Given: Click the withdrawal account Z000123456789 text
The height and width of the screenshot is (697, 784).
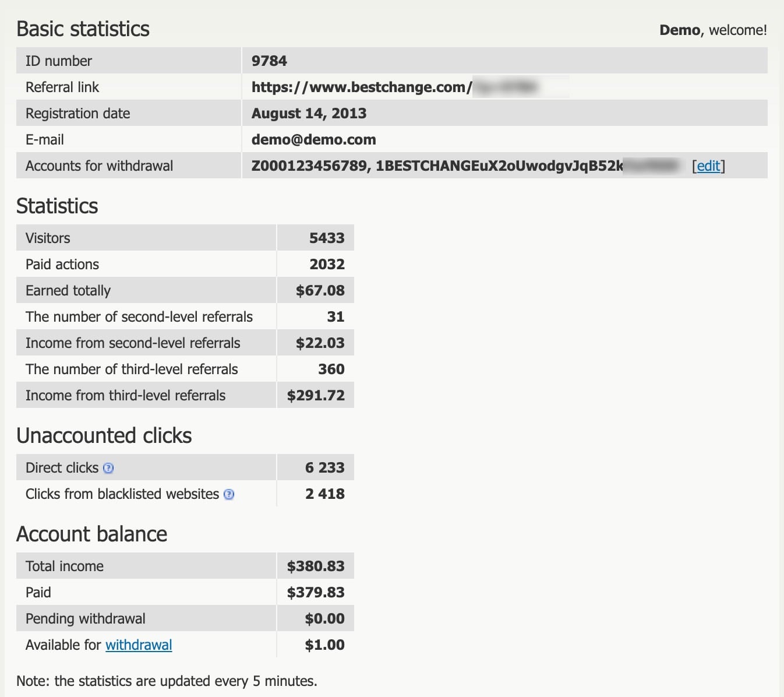Looking at the screenshot, I should tap(309, 166).
